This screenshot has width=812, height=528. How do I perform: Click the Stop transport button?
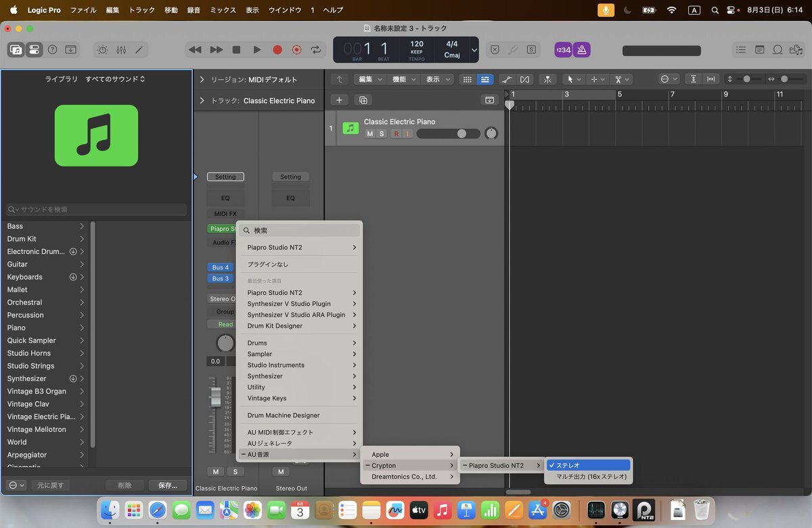[236, 49]
